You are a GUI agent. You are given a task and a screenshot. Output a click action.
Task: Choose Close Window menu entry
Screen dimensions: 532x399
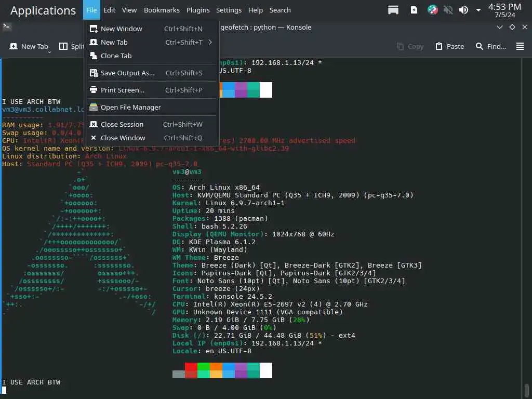pyautogui.click(x=151, y=138)
